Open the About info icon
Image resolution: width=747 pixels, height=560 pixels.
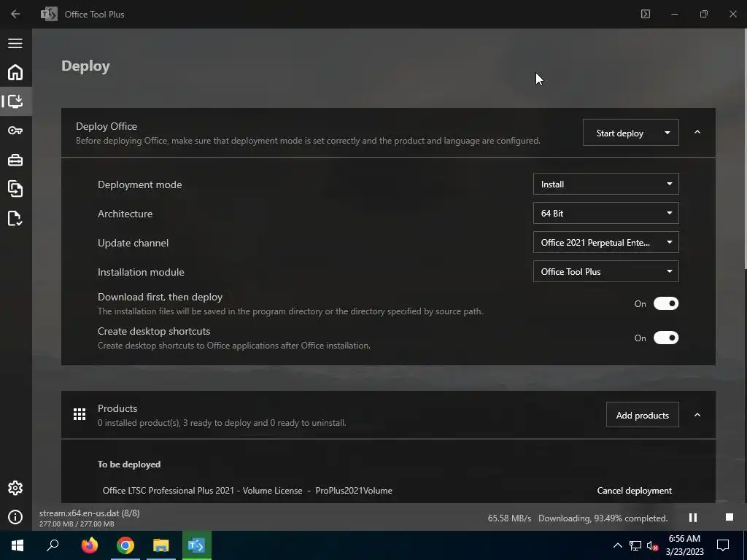[x=15, y=517]
